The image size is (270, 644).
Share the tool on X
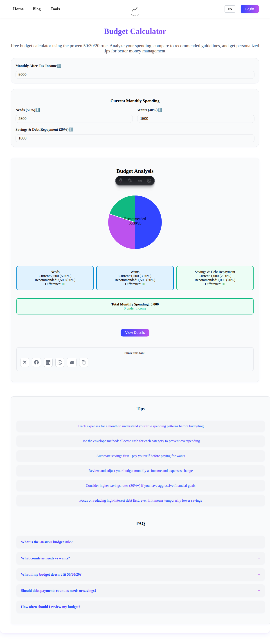click(25, 362)
